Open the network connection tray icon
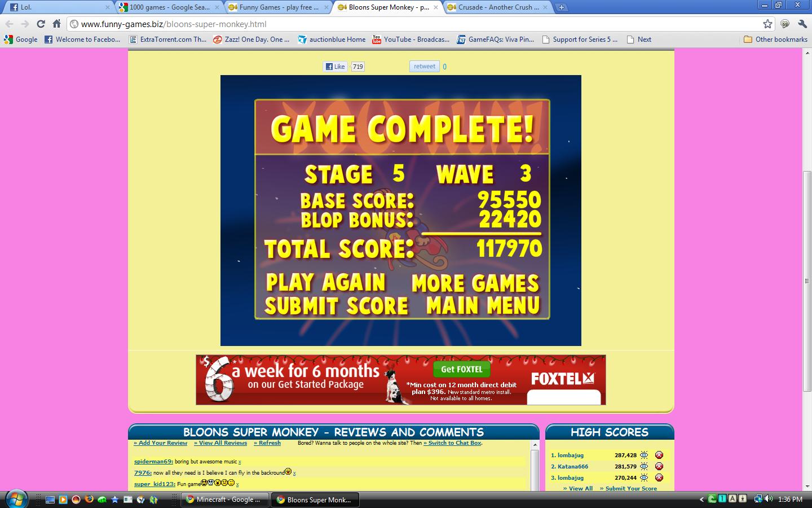This screenshot has height=508, width=812. pyautogui.click(x=758, y=499)
